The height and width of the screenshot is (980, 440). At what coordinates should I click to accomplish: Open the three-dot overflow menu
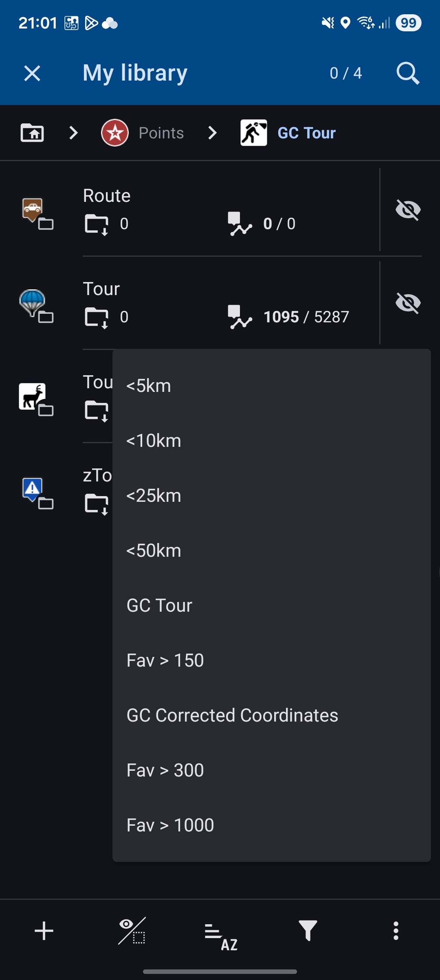(x=396, y=931)
